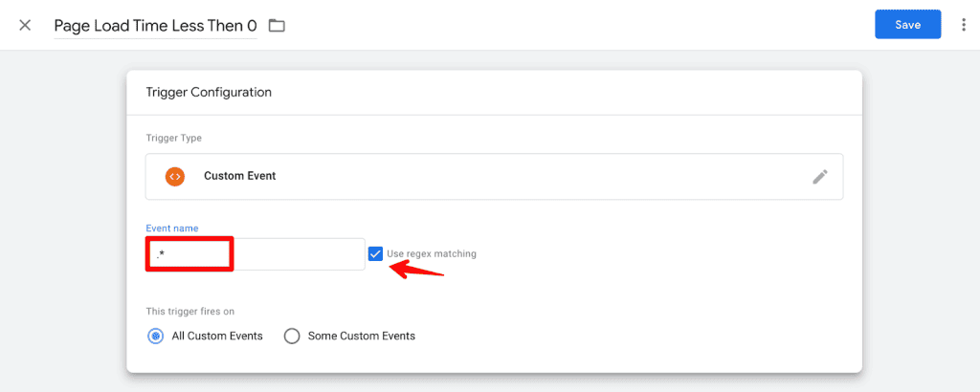The image size is (980, 392).
Task: Close the trigger editor with the X icon
Action: click(25, 25)
